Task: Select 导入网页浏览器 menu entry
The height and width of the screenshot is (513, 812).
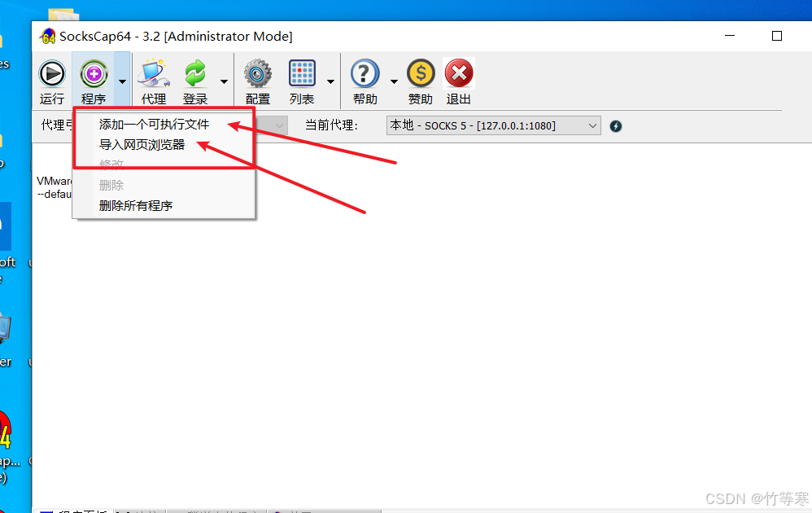Action: (x=142, y=145)
